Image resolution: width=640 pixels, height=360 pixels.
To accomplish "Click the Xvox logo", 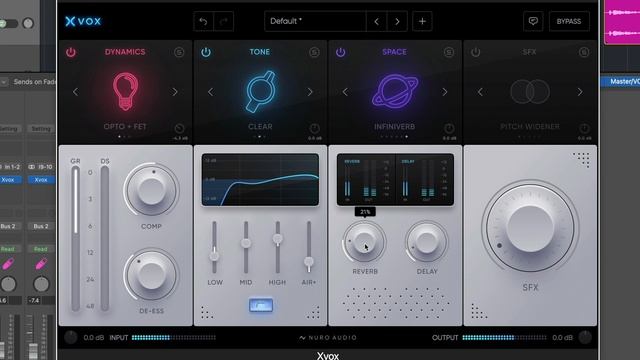I will (83, 21).
